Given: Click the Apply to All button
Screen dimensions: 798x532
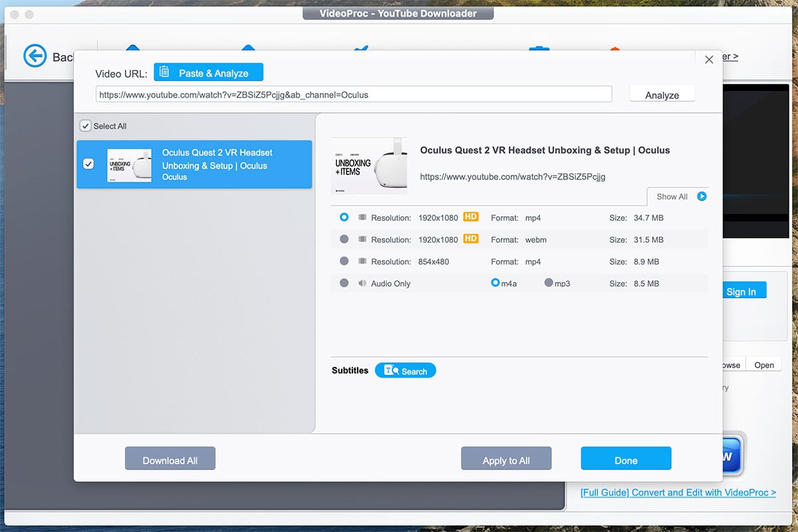Looking at the screenshot, I should (506, 459).
